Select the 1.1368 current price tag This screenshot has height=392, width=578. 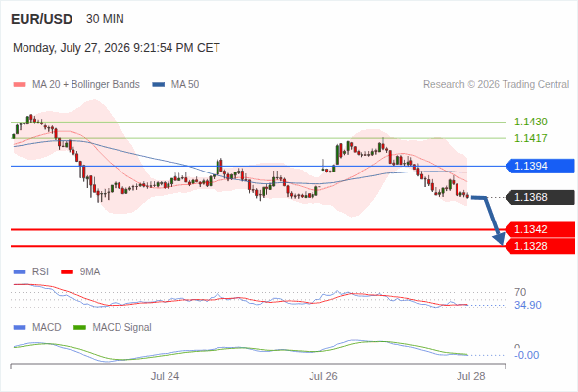coord(540,197)
